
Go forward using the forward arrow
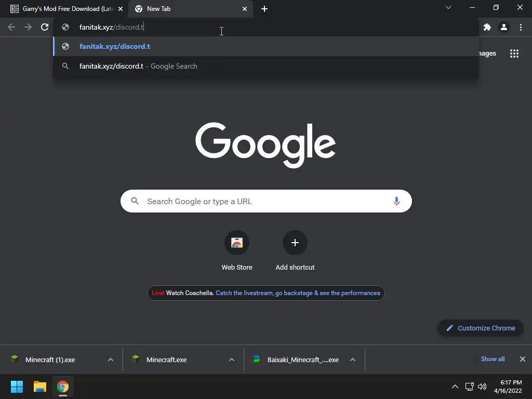point(28,27)
